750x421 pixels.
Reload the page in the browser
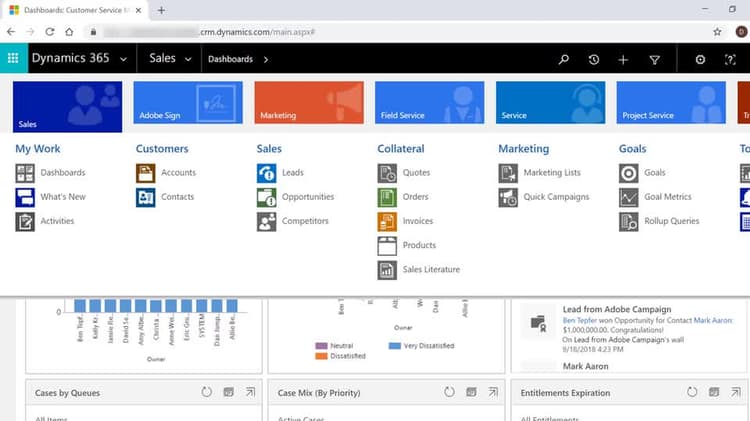point(50,32)
